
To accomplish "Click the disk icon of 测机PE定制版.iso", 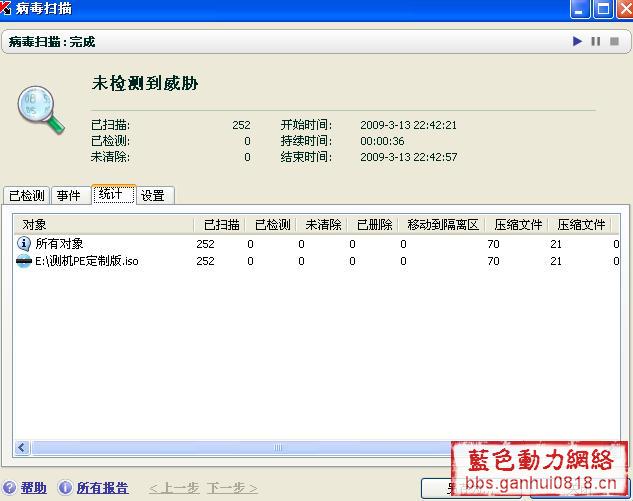I will click(x=24, y=261).
